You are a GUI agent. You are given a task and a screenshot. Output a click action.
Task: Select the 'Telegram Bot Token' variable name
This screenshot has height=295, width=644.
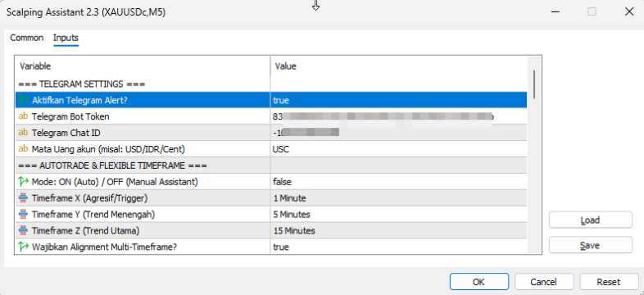pyautogui.click(x=70, y=116)
